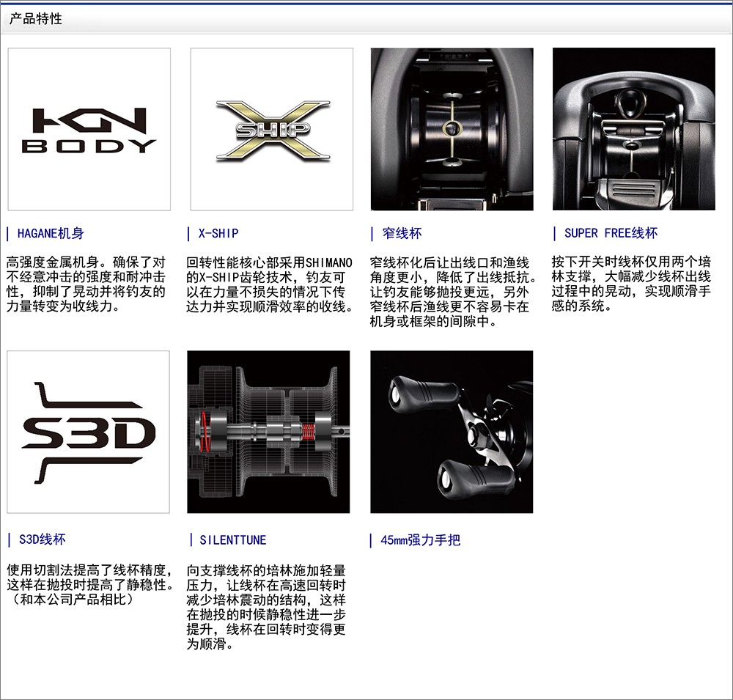The width and height of the screenshot is (733, 700).
Task: Select the X-SHIP heading
Action: 218,233
